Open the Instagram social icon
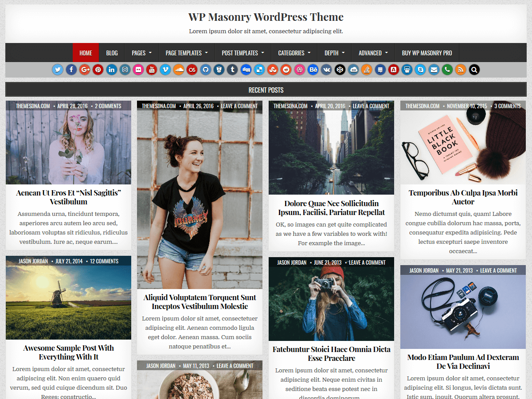The image size is (532, 399). click(x=125, y=70)
